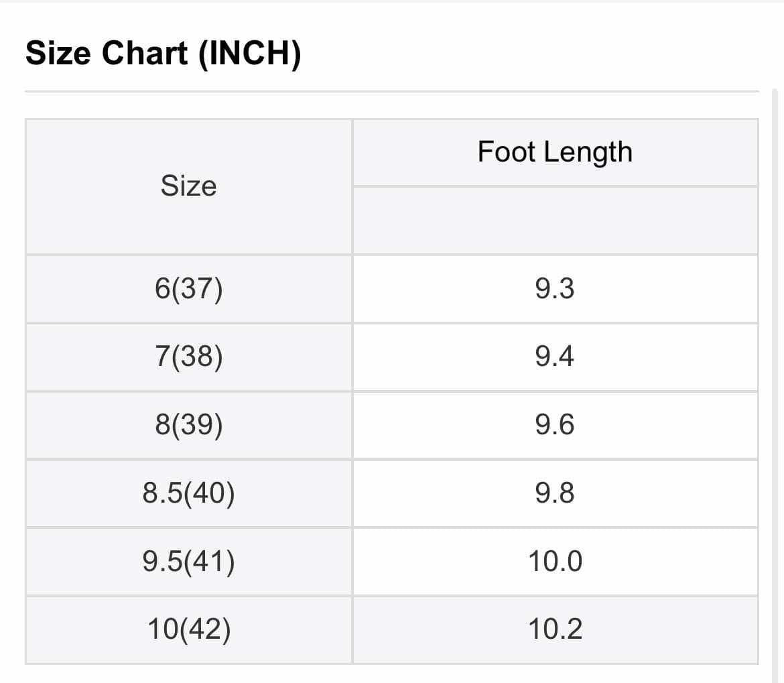Click the 8(39) size cell
Screen dimensions: 784x683
point(188,426)
